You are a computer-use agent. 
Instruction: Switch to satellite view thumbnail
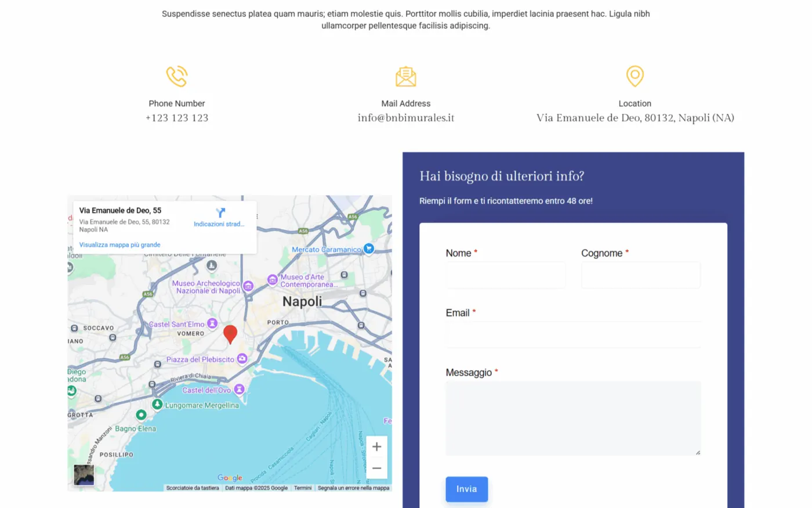pos(84,475)
